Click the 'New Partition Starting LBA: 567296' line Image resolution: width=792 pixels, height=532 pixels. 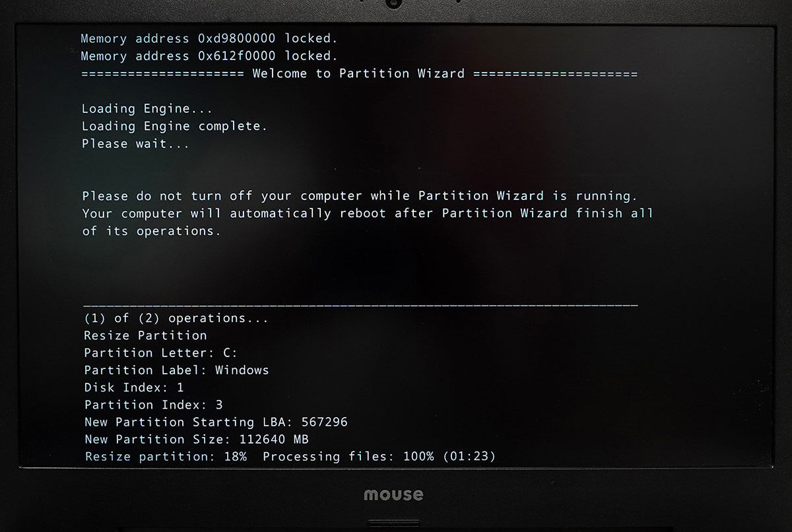click(x=216, y=422)
